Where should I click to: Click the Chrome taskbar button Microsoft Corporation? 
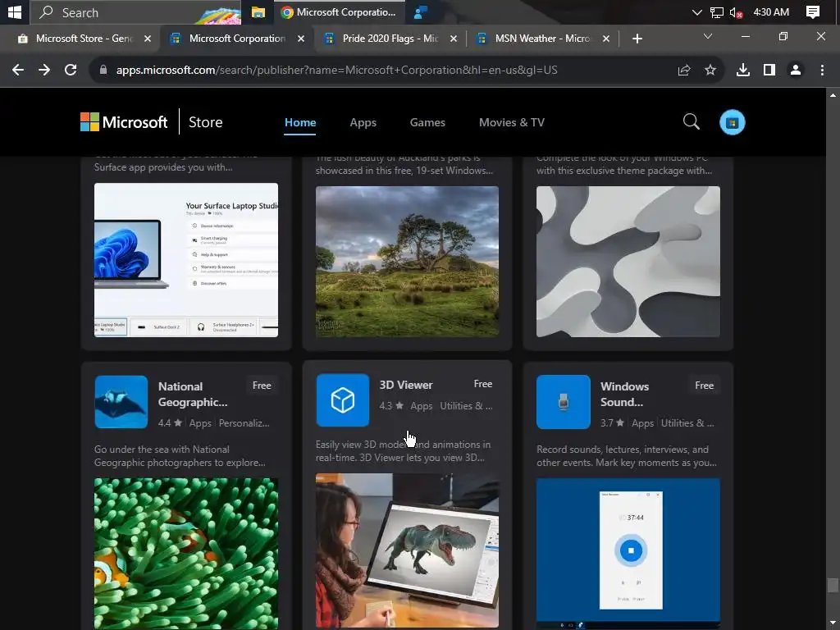339,11
